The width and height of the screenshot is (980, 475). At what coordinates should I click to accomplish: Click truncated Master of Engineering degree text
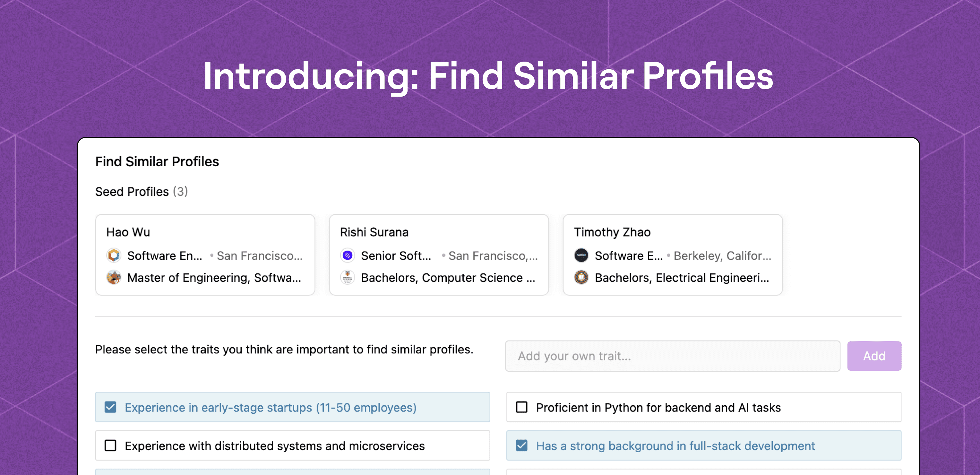point(214,278)
